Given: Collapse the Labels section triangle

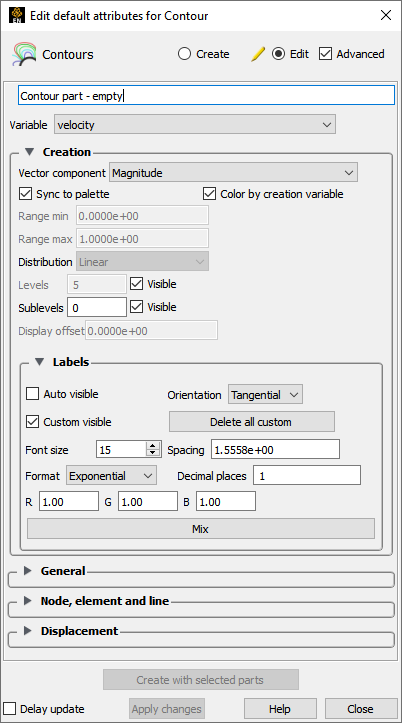Looking at the screenshot, I should [40, 362].
